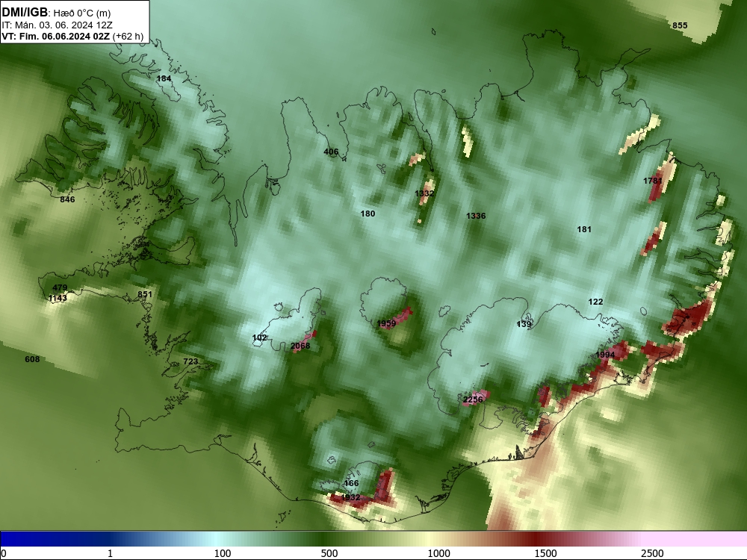Click the 1994 map value
The height and width of the screenshot is (560, 747).
coord(605,355)
